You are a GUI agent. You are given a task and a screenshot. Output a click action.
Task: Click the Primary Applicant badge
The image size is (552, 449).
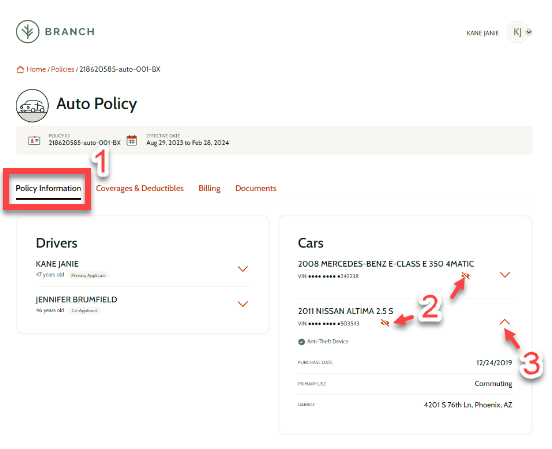(x=88, y=276)
